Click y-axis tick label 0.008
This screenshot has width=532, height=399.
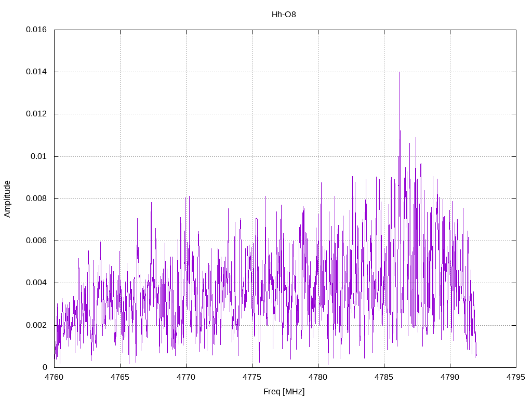[36, 198]
